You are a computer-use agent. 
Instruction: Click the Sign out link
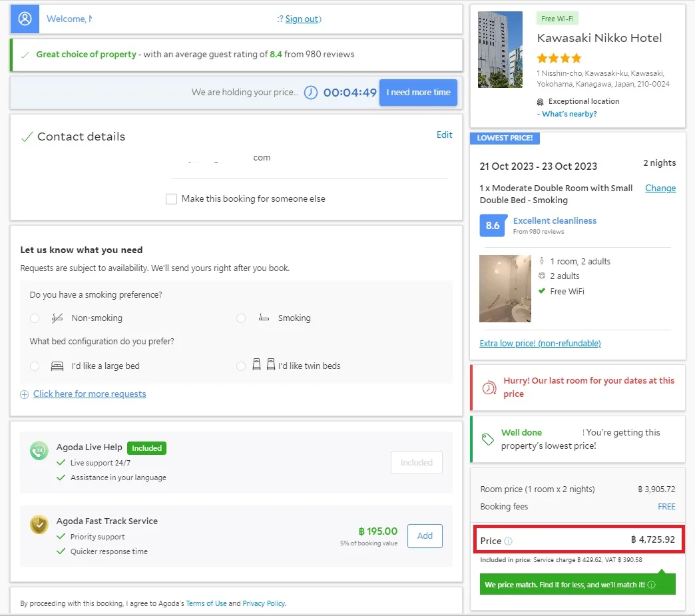coord(302,19)
